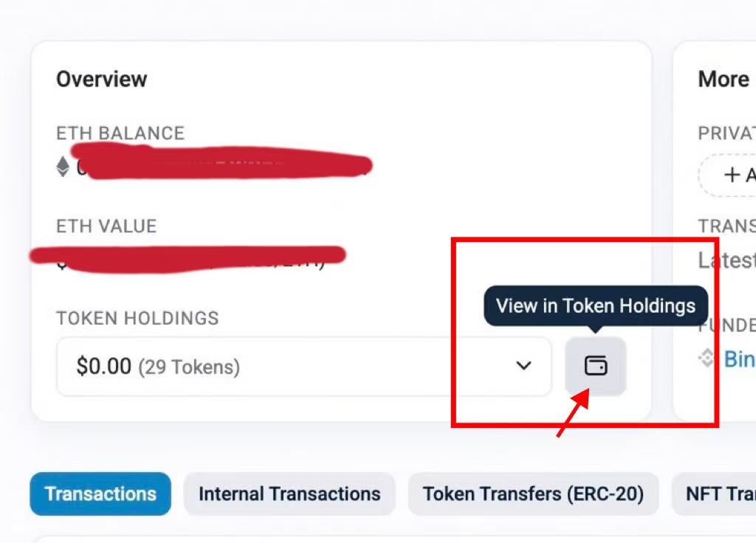The image size is (756, 543).
Task: Click the ETH BALANCE label
Action: pyautogui.click(x=120, y=133)
